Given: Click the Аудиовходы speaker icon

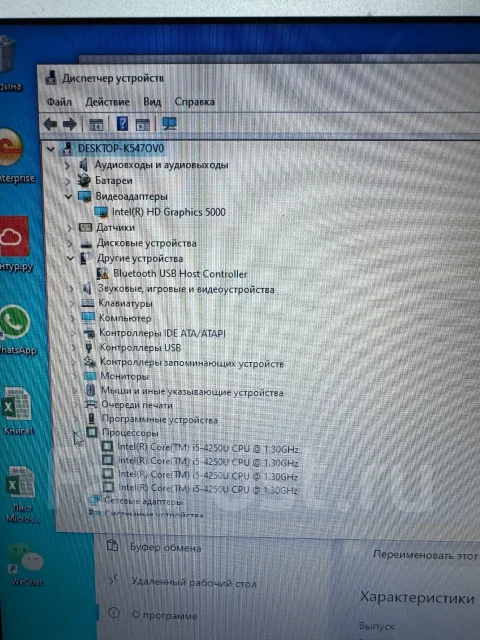Looking at the screenshot, I should [x=83, y=164].
